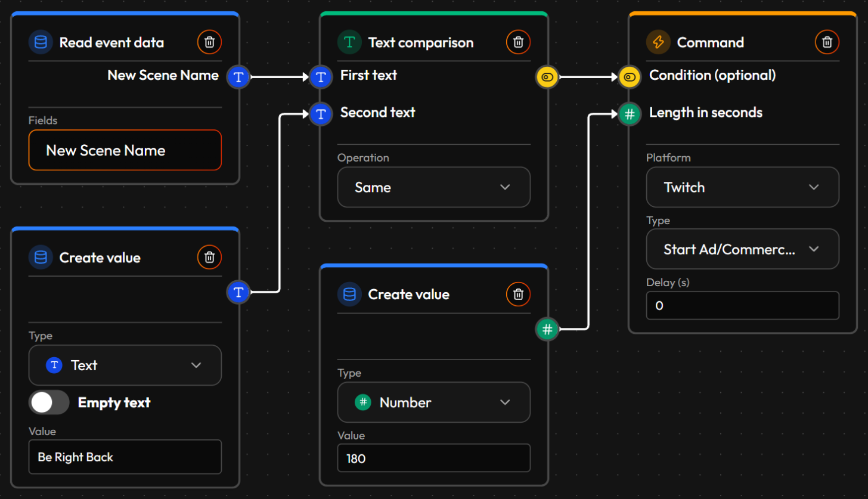The width and height of the screenshot is (868, 499).
Task: Click the Read event data database icon
Action: point(41,42)
